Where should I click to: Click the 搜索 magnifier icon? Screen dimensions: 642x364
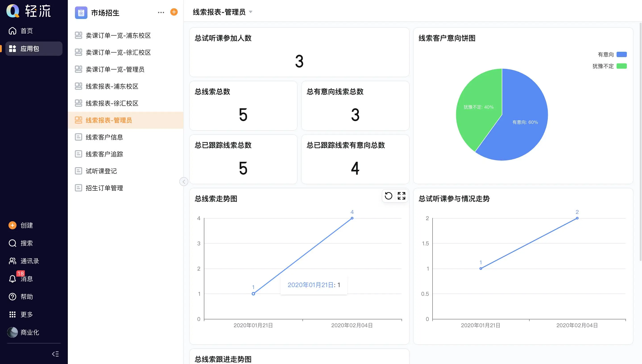(12, 243)
